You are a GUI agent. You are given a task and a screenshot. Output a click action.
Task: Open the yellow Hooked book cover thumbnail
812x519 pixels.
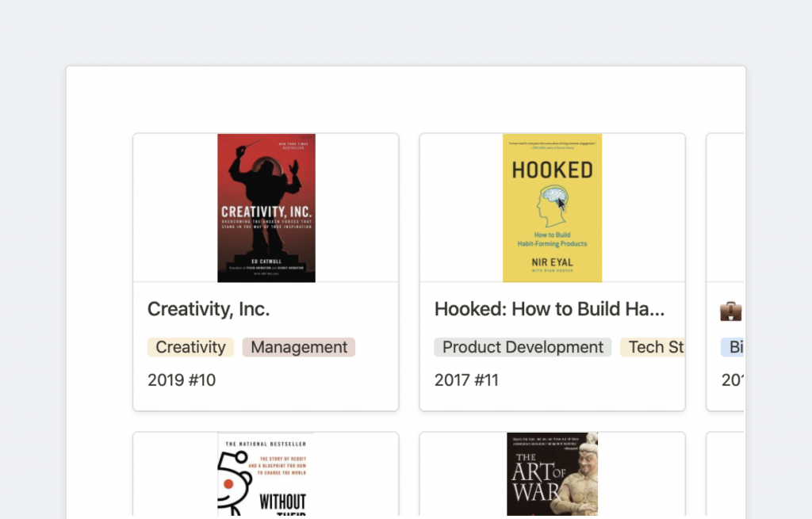[552, 208]
